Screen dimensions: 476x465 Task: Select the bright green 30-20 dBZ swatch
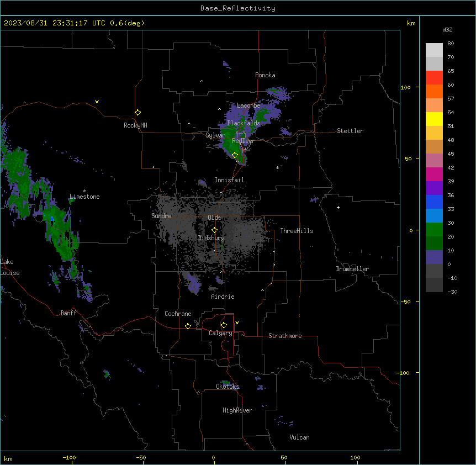pos(434,230)
